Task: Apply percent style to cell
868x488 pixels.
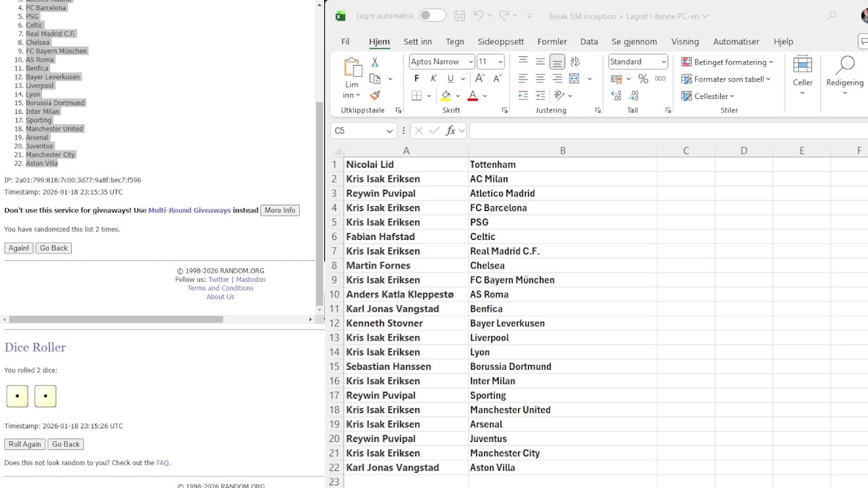Action: pyautogui.click(x=643, y=79)
